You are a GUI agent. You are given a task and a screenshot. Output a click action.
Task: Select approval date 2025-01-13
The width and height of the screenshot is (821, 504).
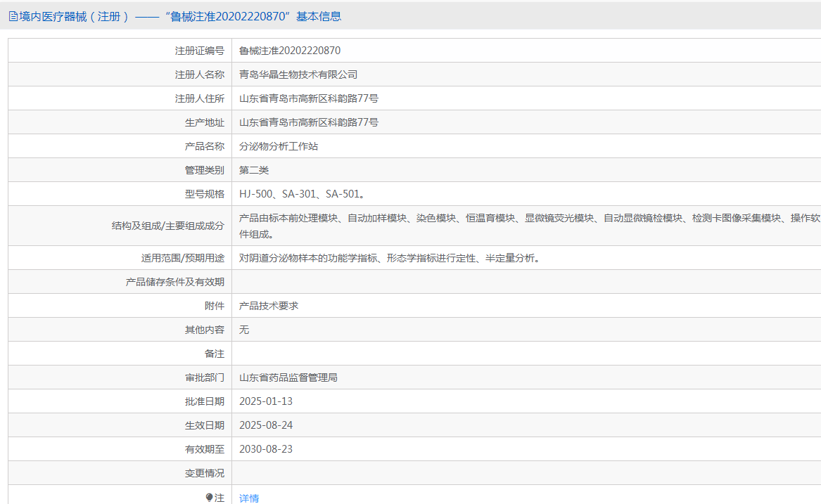pyautogui.click(x=266, y=401)
